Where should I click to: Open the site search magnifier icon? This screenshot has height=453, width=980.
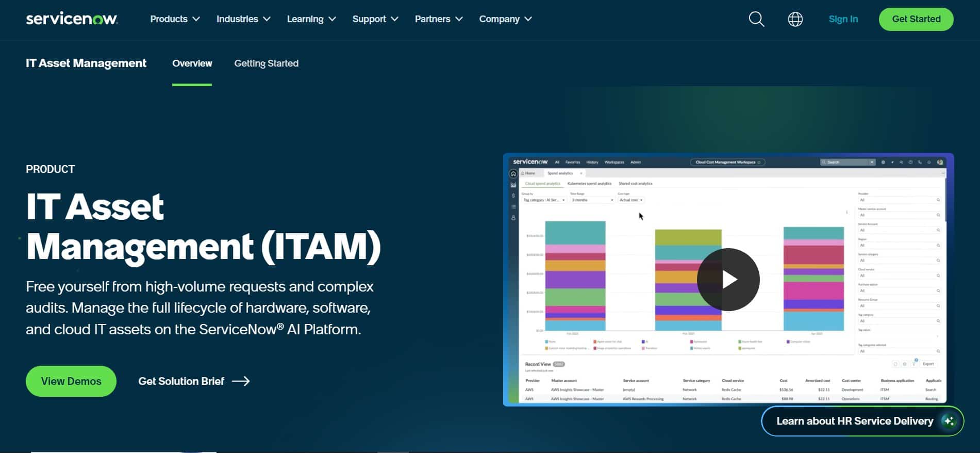pos(756,19)
